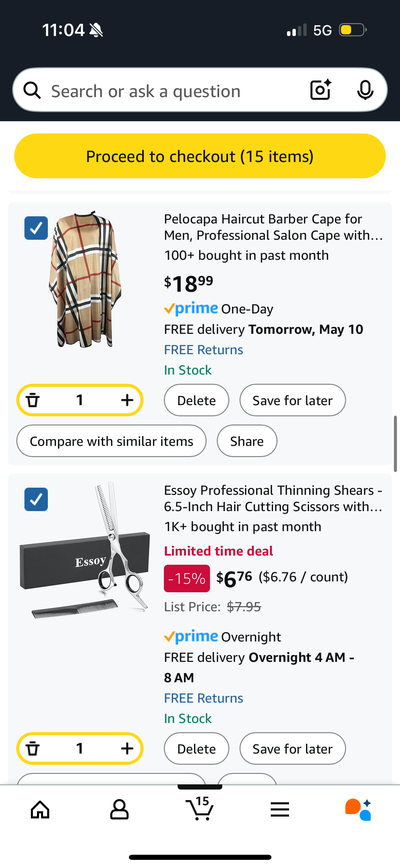Open the Rufus AI assistant icon
This screenshot has width=400, height=868.
358,810
